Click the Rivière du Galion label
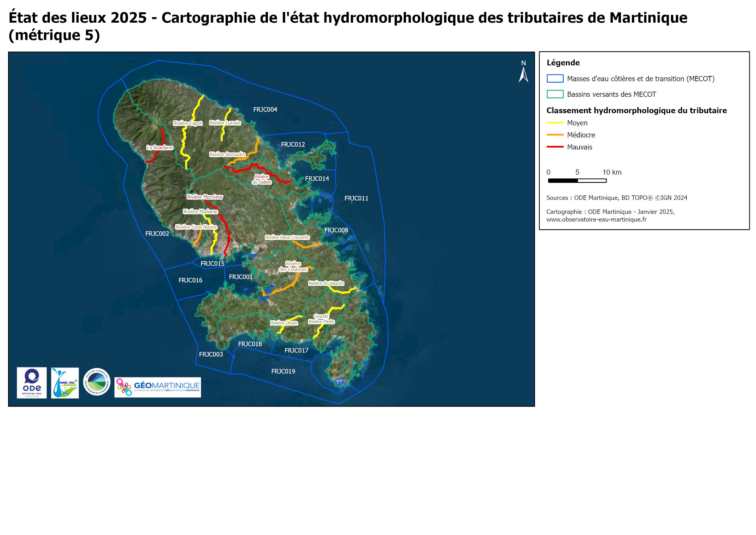Image resolution: width=756 pixels, height=535 pixels. click(262, 180)
